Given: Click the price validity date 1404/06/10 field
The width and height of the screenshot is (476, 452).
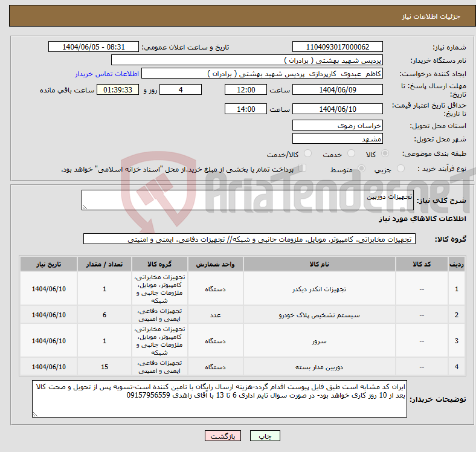Looking at the screenshot, I should (x=337, y=109).
